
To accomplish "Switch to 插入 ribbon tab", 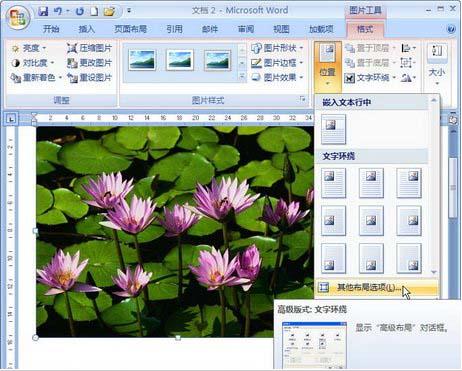I will pos(86,29).
